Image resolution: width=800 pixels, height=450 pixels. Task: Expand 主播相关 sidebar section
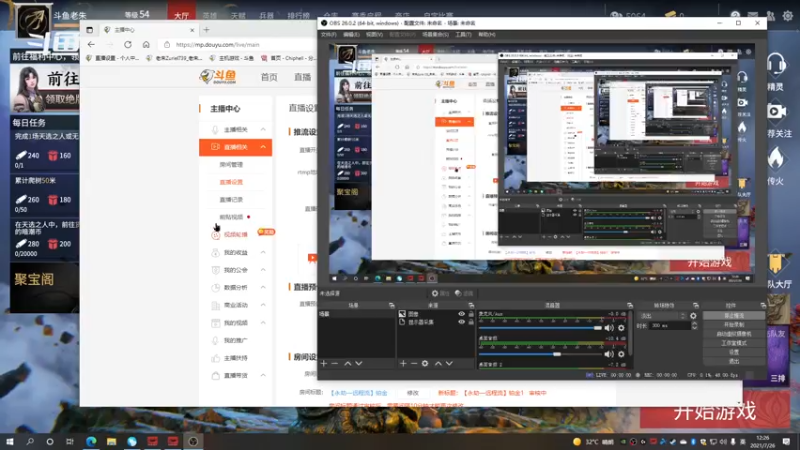pyautogui.click(x=263, y=130)
